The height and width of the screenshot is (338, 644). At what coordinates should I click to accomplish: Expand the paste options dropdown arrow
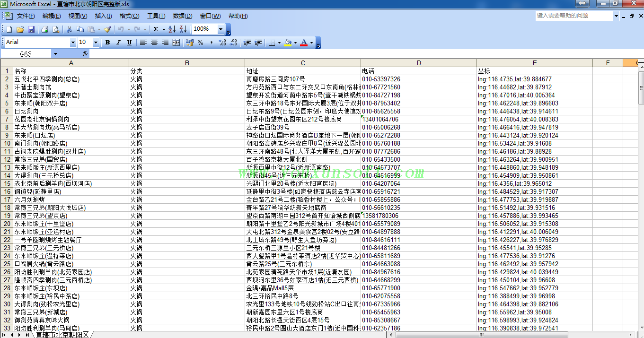pos(98,29)
